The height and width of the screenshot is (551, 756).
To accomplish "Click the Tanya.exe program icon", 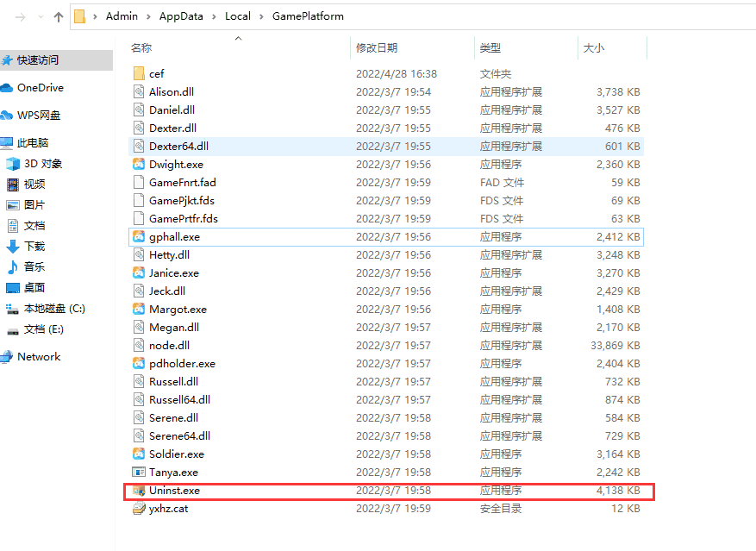I will [x=138, y=472].
